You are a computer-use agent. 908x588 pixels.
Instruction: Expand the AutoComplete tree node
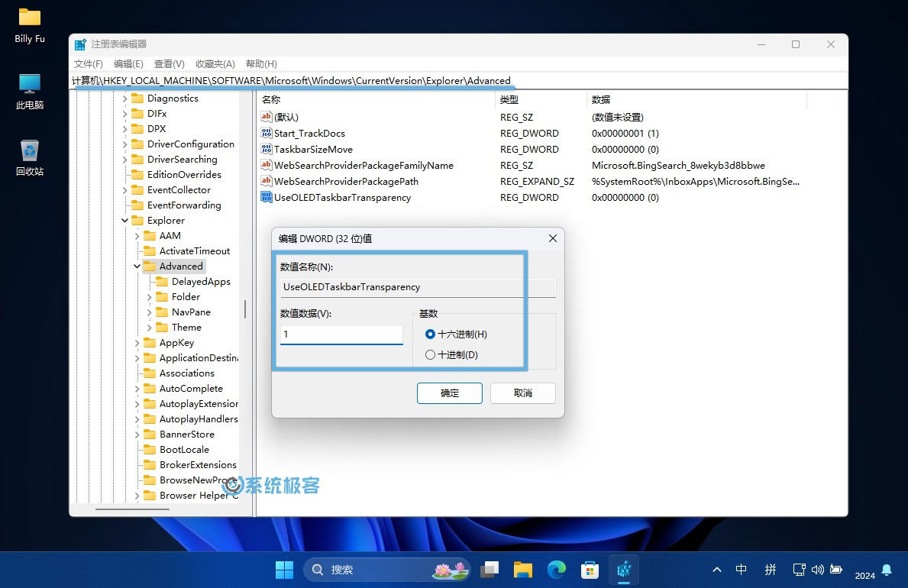point(137,389)
